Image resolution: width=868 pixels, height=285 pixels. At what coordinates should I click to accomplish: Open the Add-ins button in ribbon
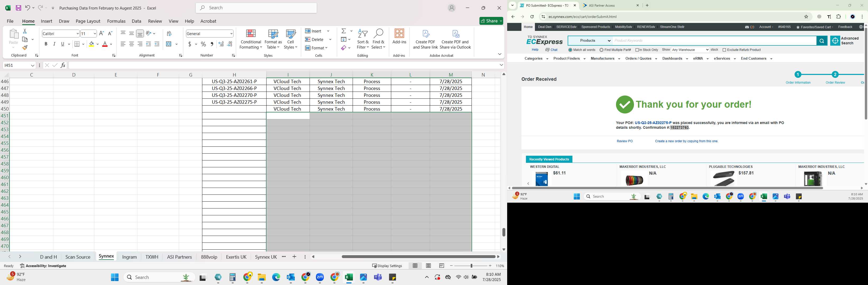[399, 37]
